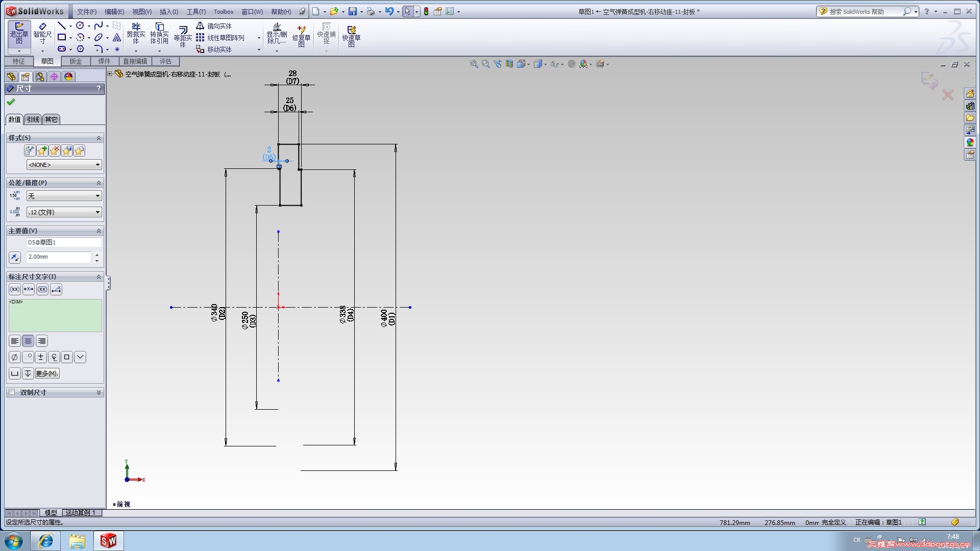The image size is (980, 551).
Task: Select the Line sketch tool
Action: click(61, 26)
